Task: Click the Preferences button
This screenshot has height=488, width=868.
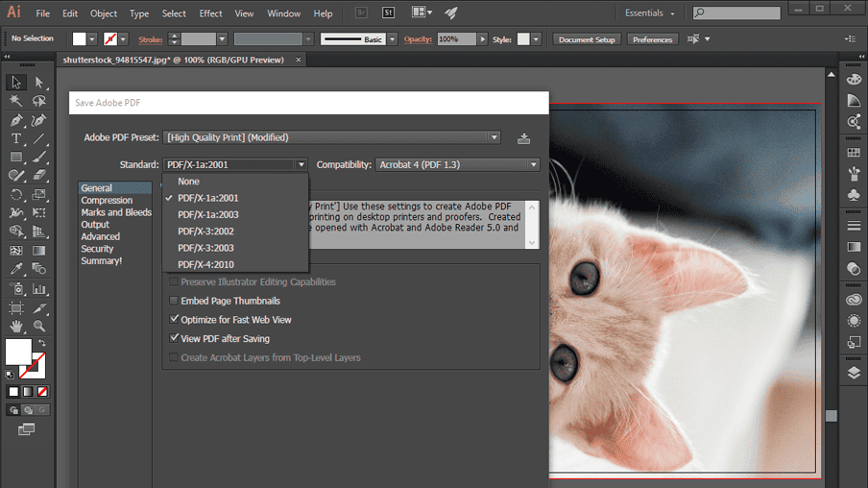Action: pos(652,39)
